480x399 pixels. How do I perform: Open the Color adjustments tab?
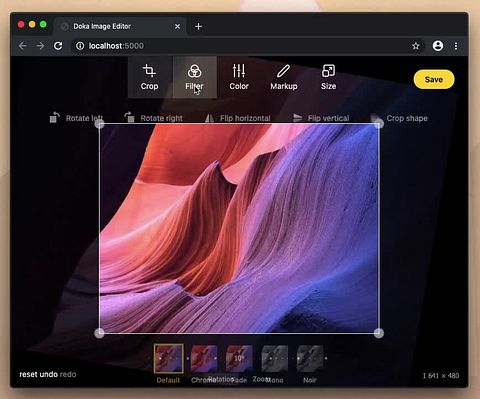pos(239,77)
